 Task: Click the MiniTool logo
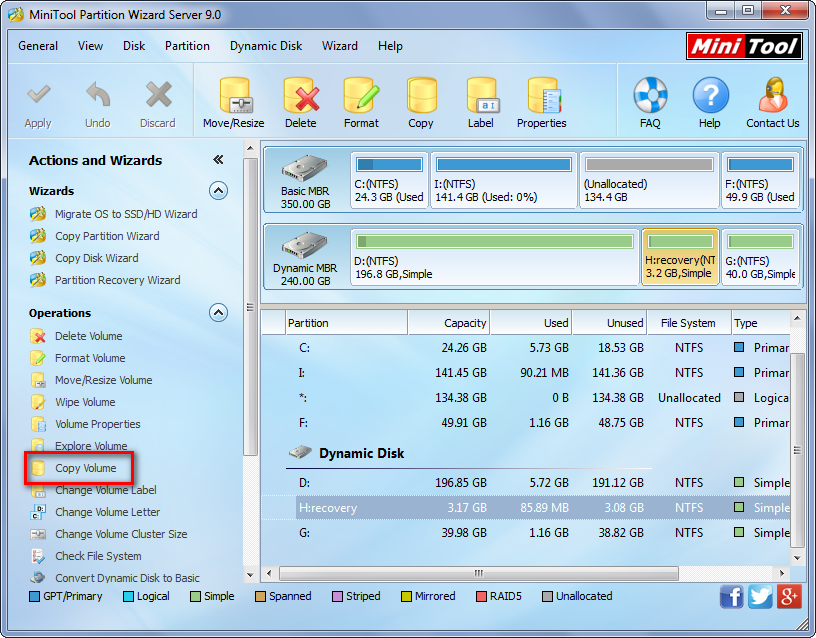click(744, 46)
